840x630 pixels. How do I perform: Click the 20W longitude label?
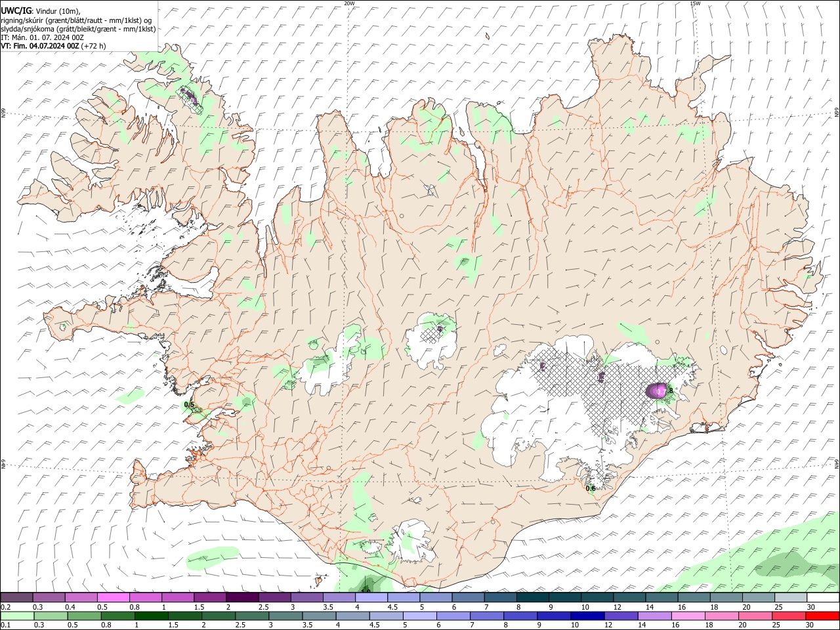tap(349, 3)
